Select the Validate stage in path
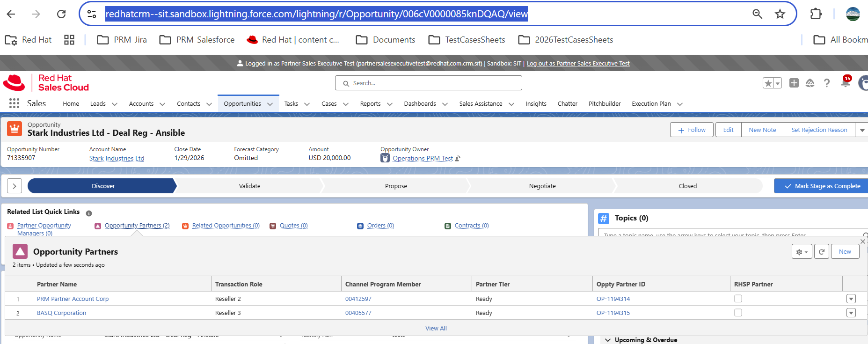This screenshot has width=868, height=344. pyautogui.click(x=250, y=186)
